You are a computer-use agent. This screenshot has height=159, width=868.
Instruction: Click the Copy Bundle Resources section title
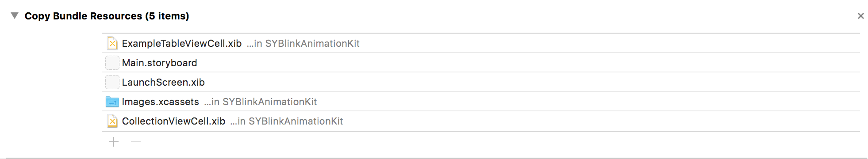point(107,16)
